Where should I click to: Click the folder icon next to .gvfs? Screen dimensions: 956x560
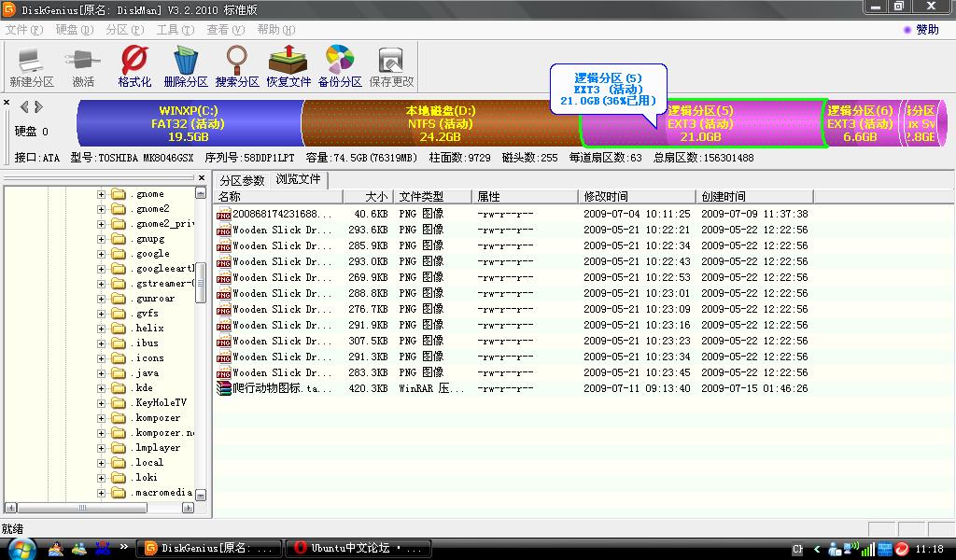pyautogui.click(x=119, y=314)
